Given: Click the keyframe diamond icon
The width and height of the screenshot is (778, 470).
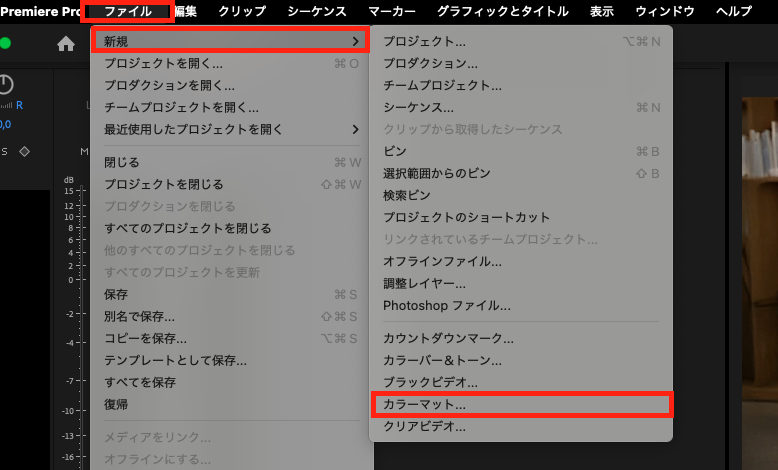Looking at the screenshot, I should click(x=25, y=151).
